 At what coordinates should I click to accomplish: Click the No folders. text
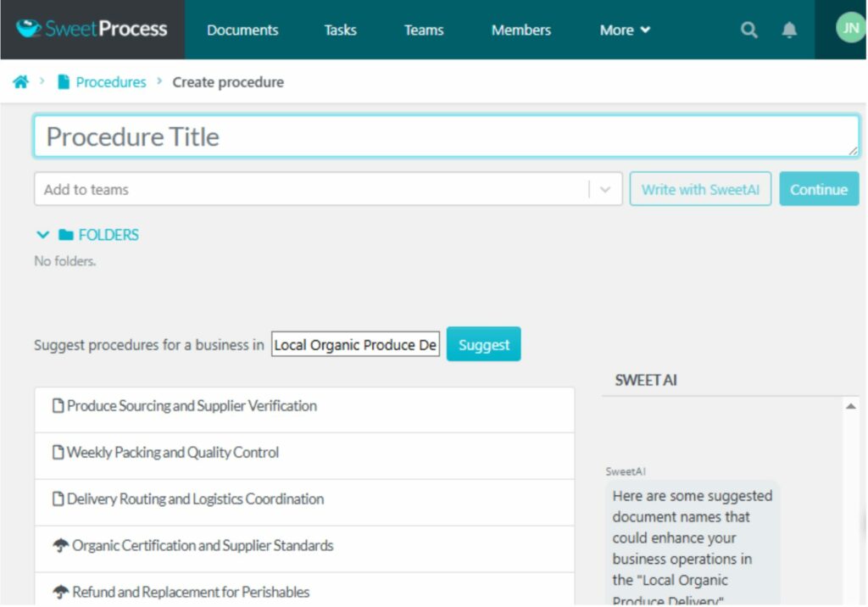pos(64,261)
